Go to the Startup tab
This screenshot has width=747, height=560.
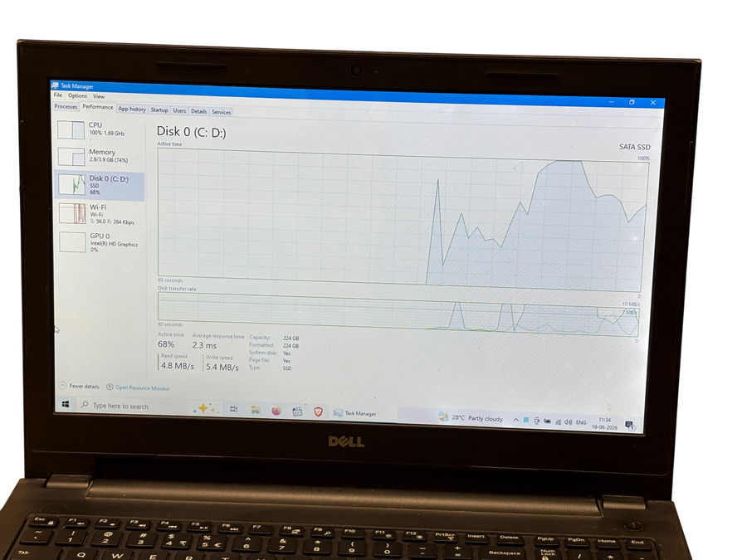[159, 110]
